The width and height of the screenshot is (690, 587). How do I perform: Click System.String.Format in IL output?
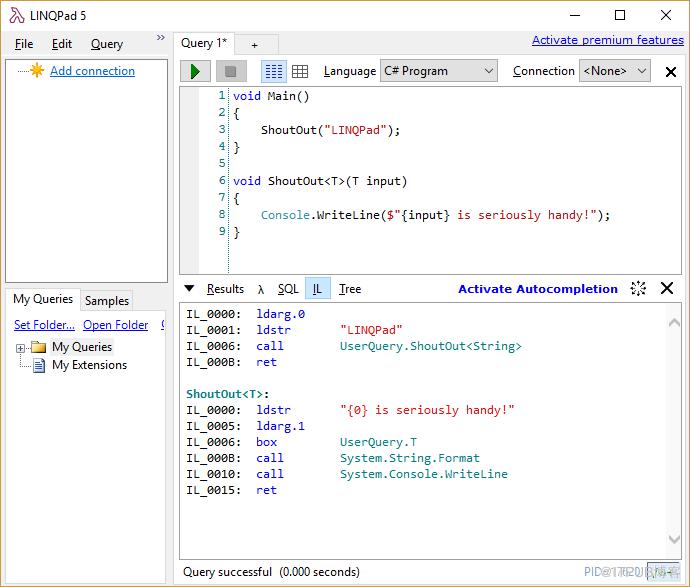click(410, 458)
